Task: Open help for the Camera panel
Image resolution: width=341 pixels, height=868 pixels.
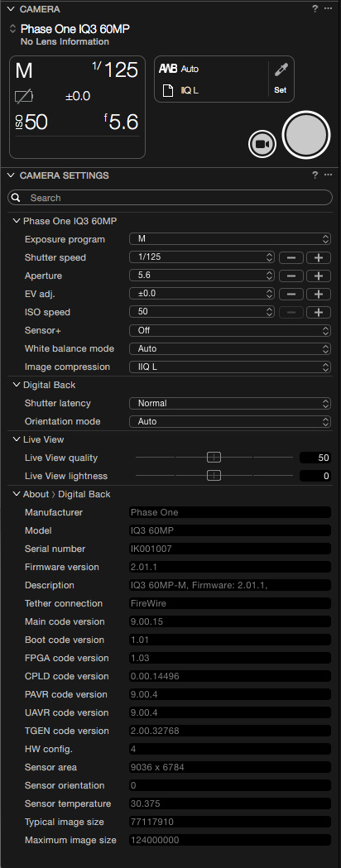Action: (x=315, y=9)
